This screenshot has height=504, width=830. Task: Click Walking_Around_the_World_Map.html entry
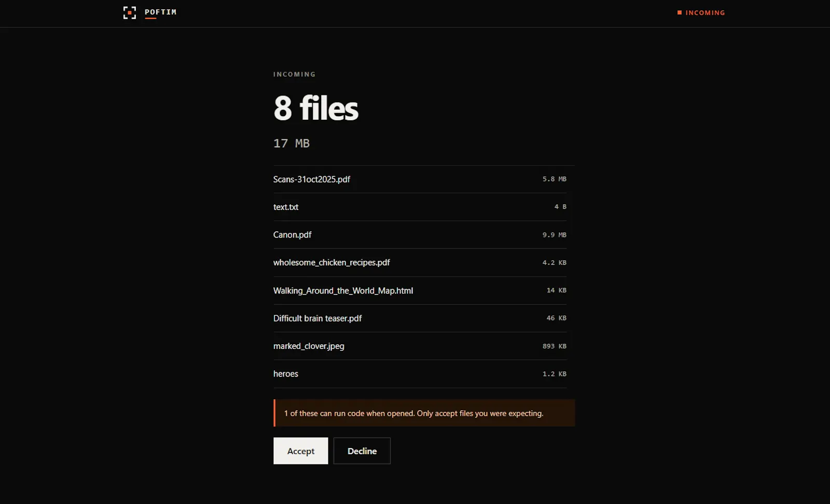point(420,290)
